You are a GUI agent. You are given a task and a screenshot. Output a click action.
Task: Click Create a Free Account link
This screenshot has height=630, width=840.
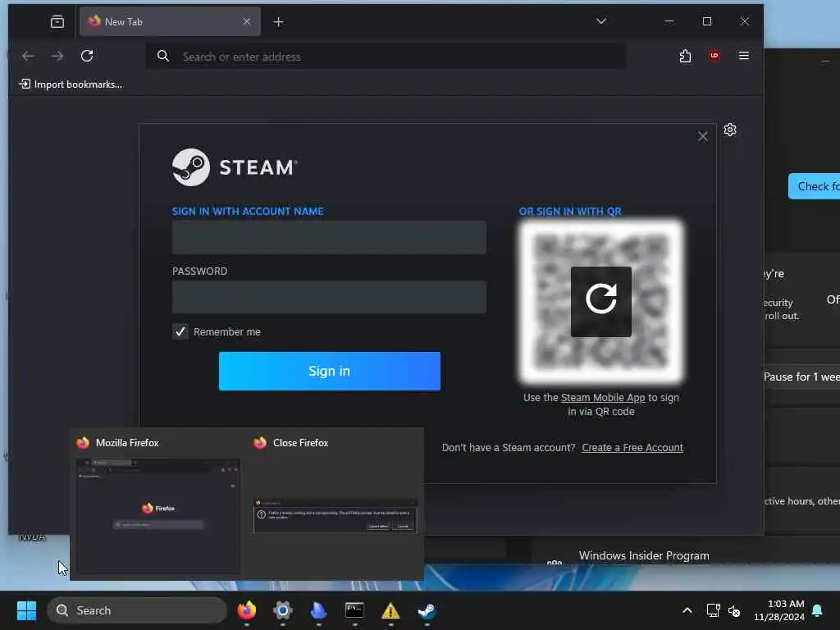click(632, 447)
